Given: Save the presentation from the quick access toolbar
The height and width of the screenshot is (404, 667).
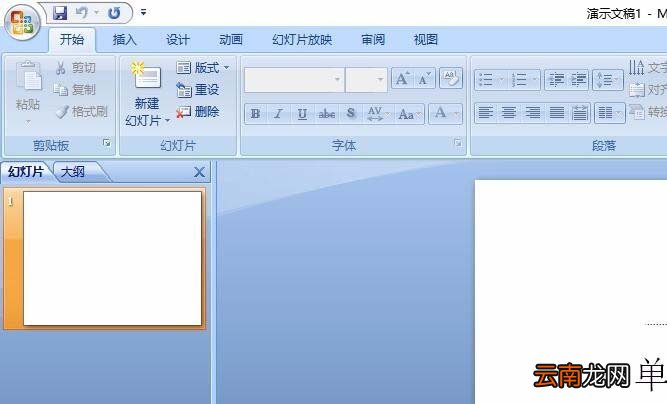Looking at the screenshot, I should [x=60, y=13].
